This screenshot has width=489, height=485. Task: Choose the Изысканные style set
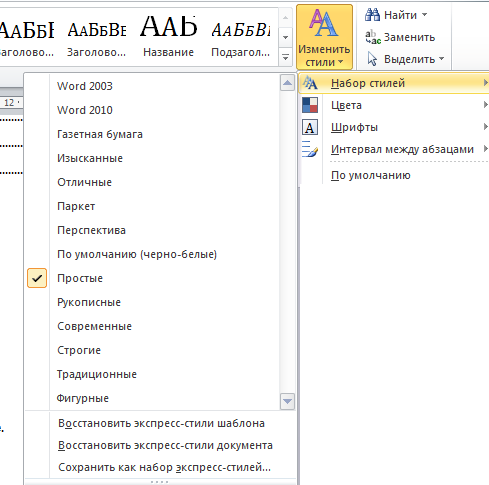tap(90, 158)
